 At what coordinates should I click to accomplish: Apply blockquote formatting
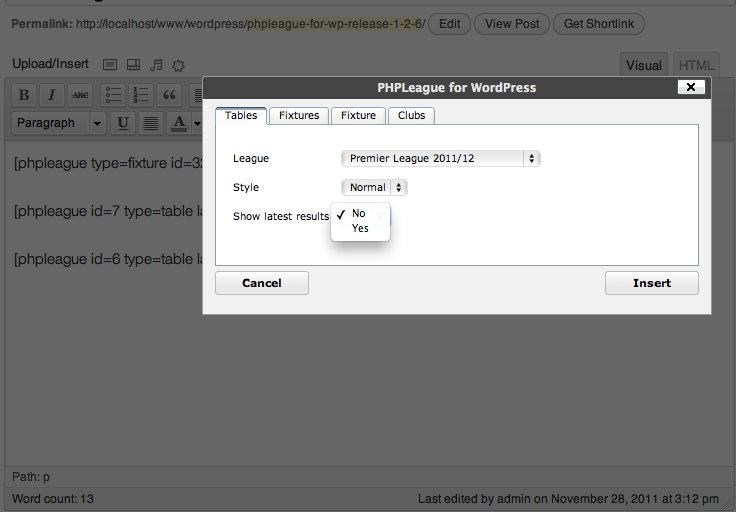(169, 95)
